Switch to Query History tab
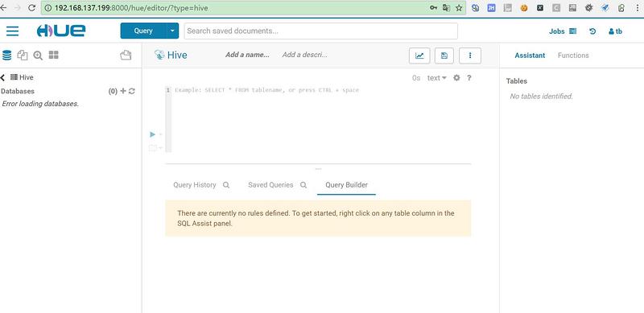Screen dimensions: 644x313 [x=195, y=185]
